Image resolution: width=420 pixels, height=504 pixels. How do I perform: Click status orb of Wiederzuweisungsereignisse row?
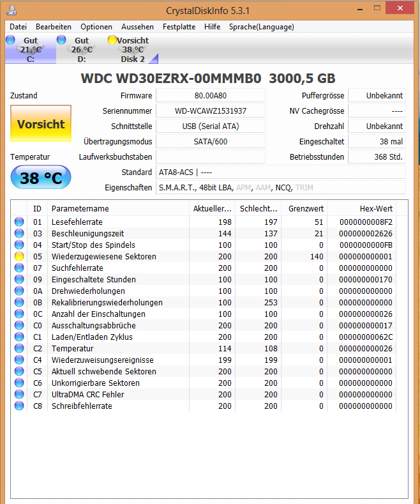[19, 360]
